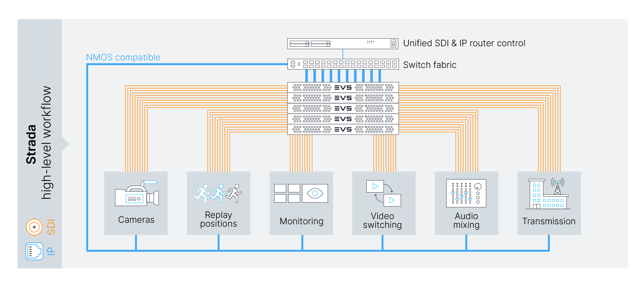The width and height of the screenshot is (644, 284).
Task: Click the "Cameras" label text
Action: point(136,220)
